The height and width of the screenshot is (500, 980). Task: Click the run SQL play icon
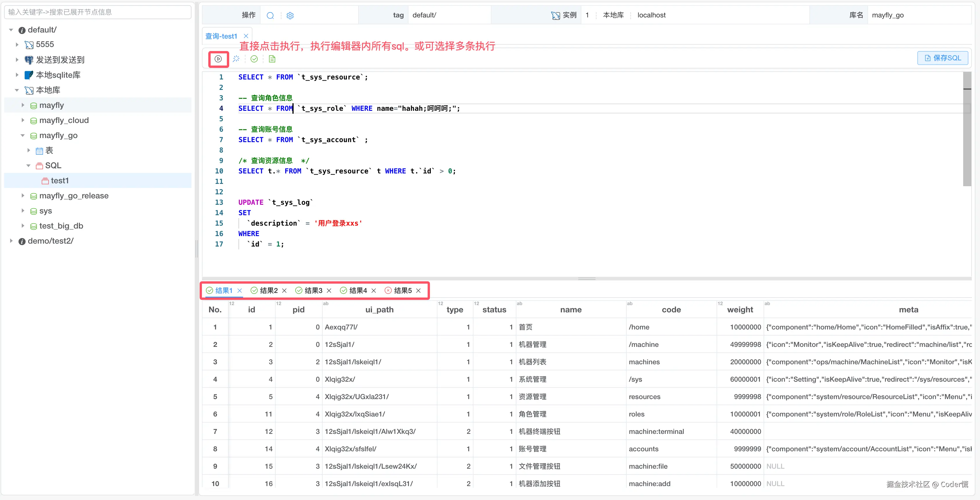[218, 59]
